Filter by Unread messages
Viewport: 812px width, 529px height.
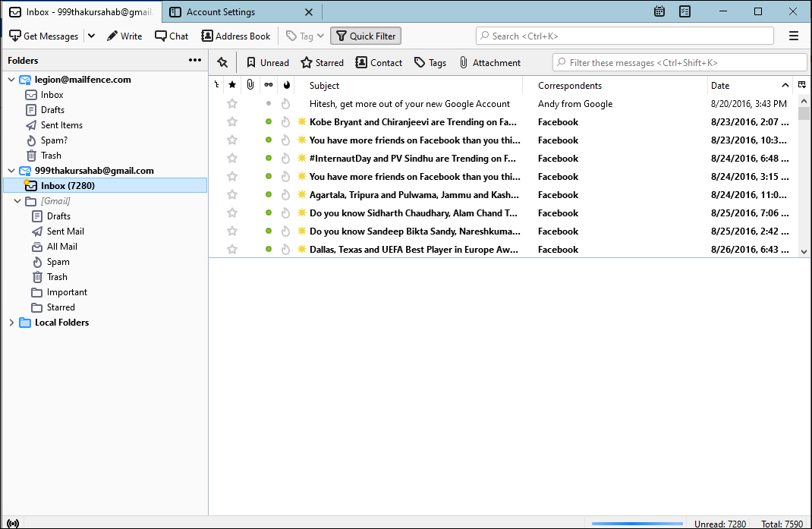coord(267,63)
